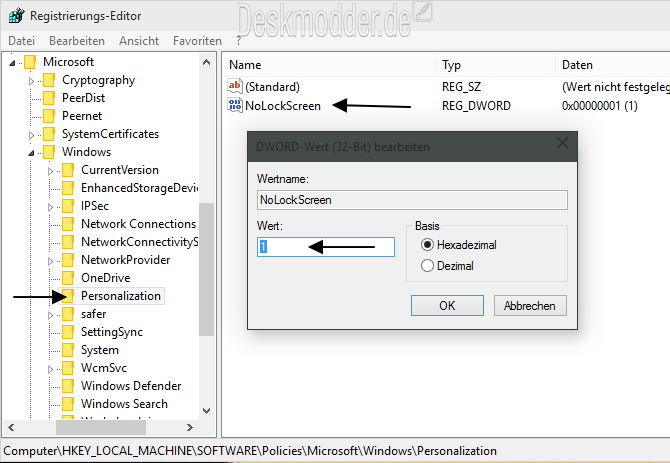Confirm the DWORD dialog with OK

tap(447, 305)
